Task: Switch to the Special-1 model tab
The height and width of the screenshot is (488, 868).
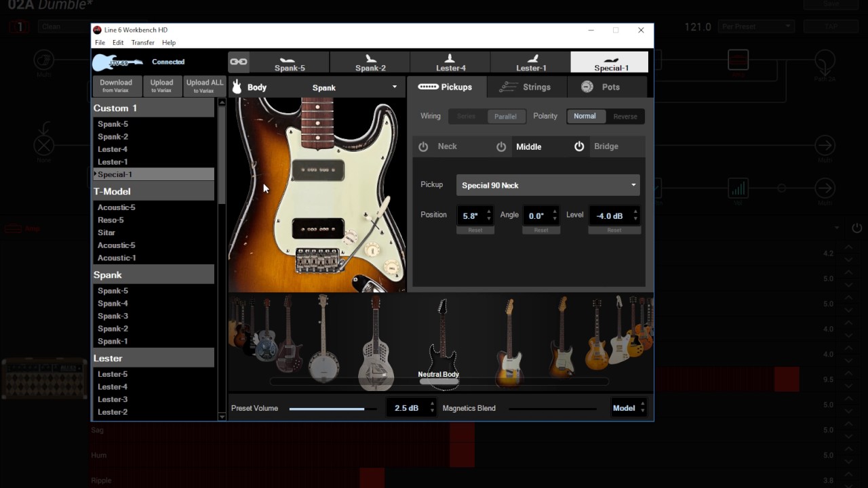Action: click(611, 62)
